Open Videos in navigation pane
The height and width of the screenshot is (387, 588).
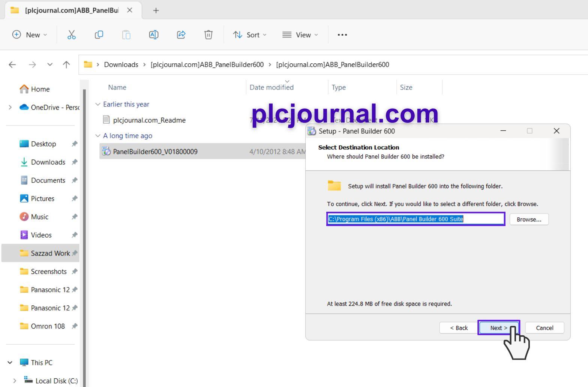(x=41, y=235)
